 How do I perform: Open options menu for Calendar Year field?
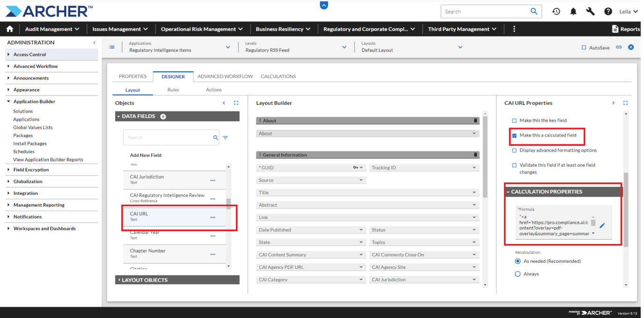click(213, 236)
